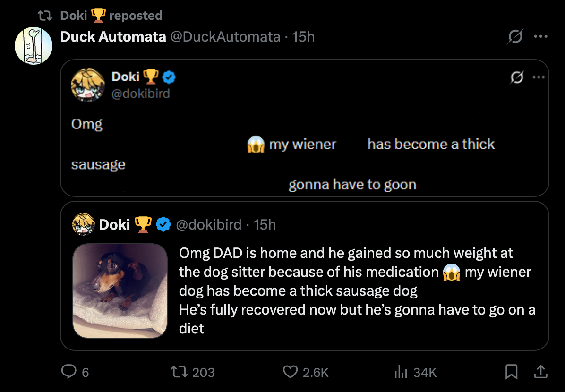This screenshot has height=392, width=565.
Task: Click the 15h timestamp on Duck Automata's post
Action: [303, 36]
